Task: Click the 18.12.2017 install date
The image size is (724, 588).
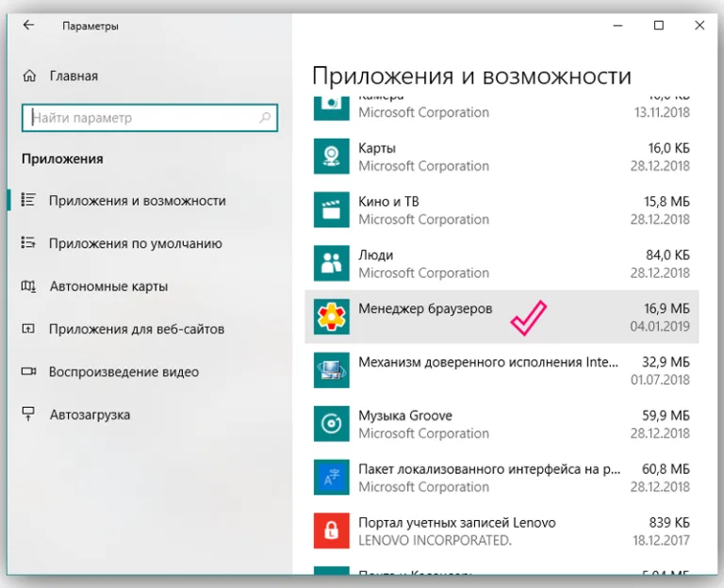Action: (661, 541)
